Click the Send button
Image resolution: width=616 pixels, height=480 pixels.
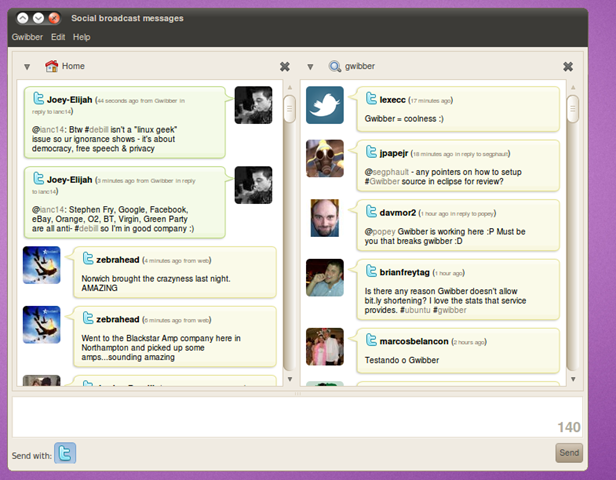[x=569, y=453]
